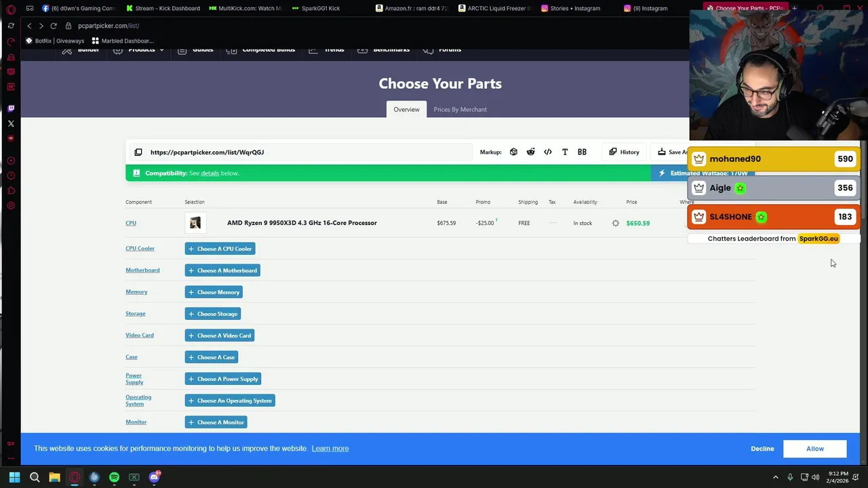Click the browser forward arrow
868x488 pixels.
(x=41, y=26)
